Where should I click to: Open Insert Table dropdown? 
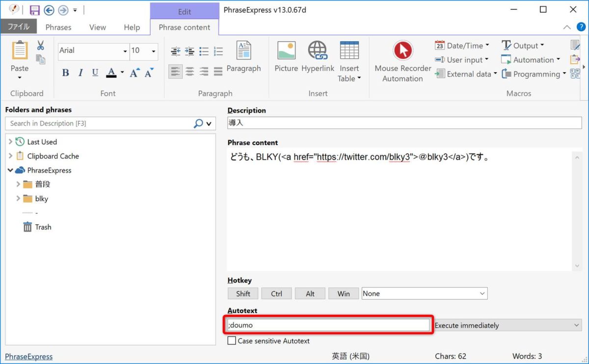pos(349,62)
